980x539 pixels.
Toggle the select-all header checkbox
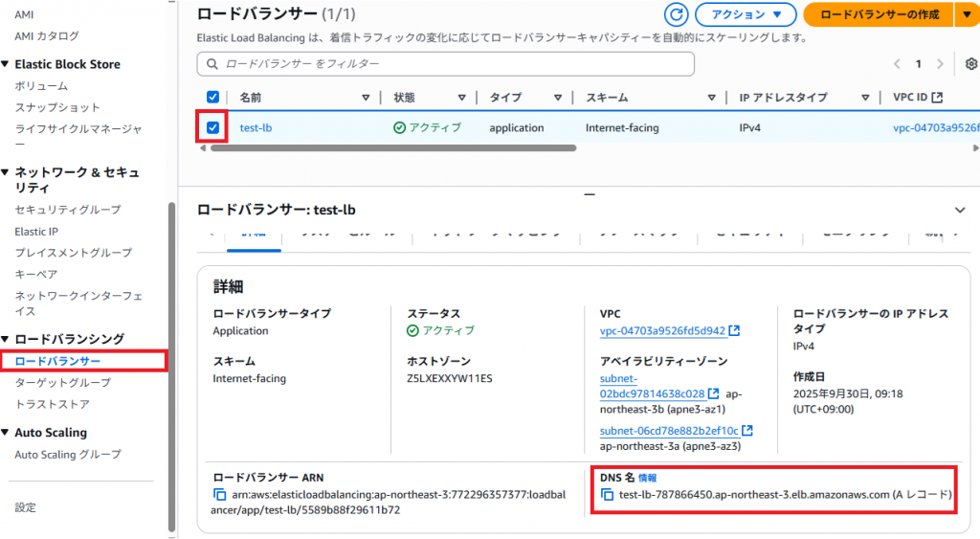212,98
